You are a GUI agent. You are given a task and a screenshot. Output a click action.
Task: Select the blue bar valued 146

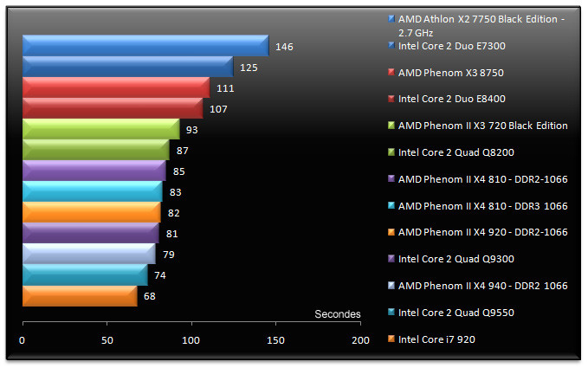145,45
